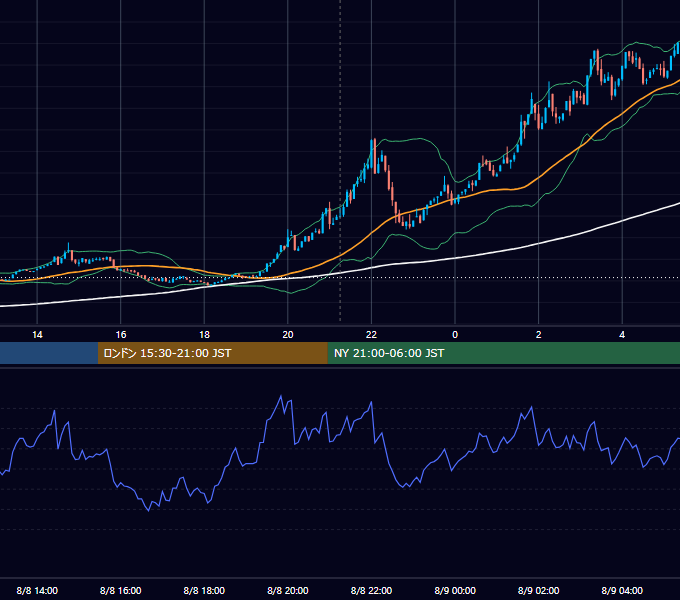Select the 18 hour label on the price chart axis
Screen dimensions: 680x600
coord(204,335)
